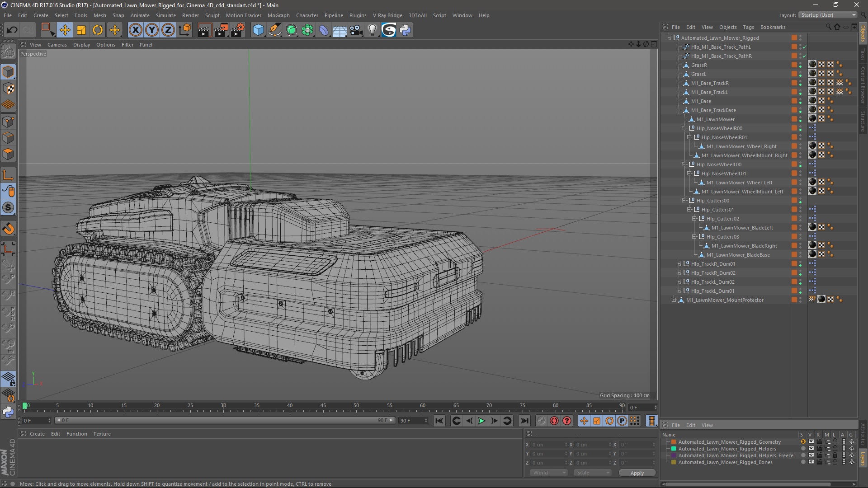
Task: Add a Cube primitive object
Action: [x=258, y=30]
